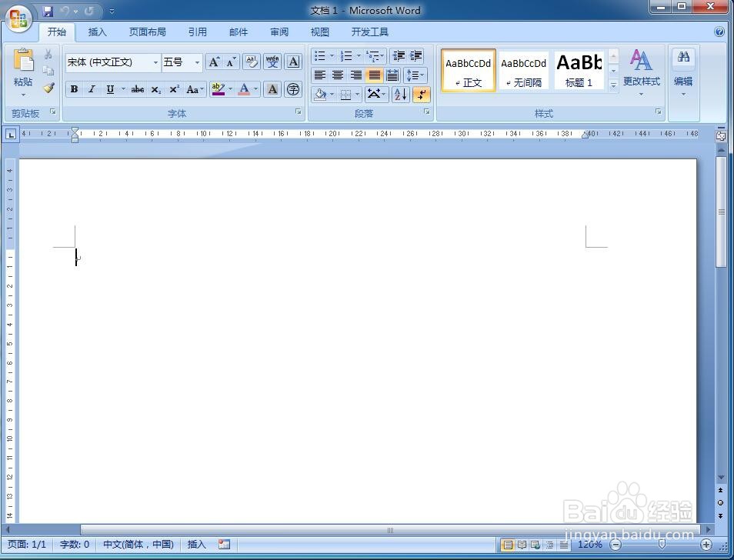This screenshot has width=734, height=560.
Task: Click 中文(简体，中国) language indicator
Action: coord(138,544)
